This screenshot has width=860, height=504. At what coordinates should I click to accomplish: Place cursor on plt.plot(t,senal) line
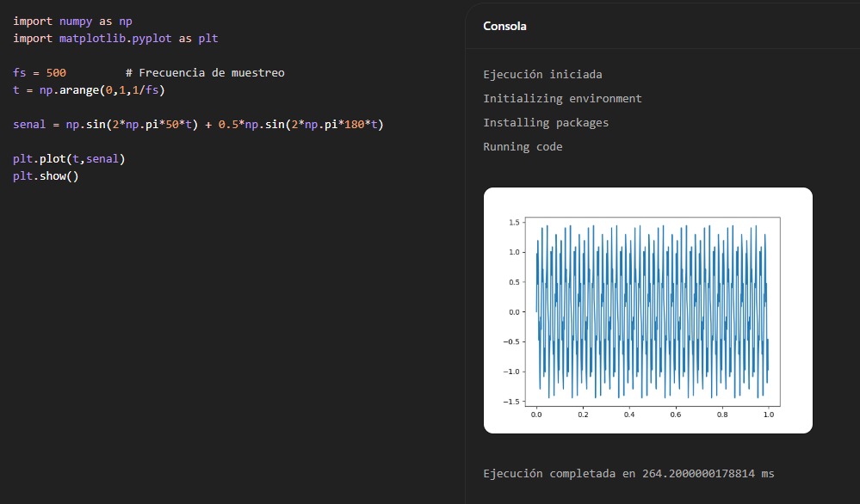point(69,159)
